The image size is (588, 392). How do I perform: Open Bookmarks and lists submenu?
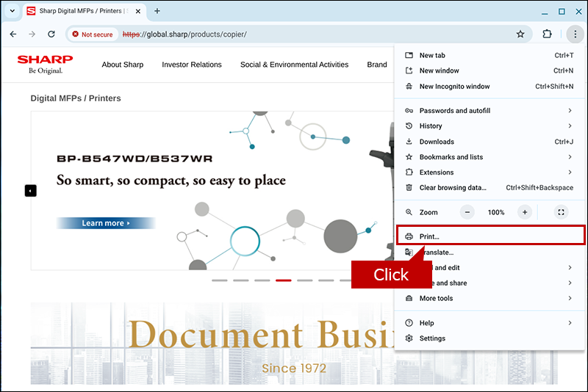pos(490,157)
